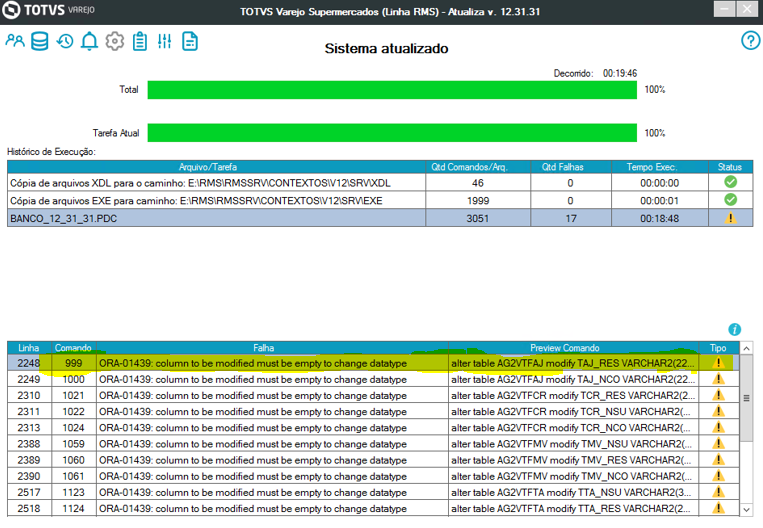Click preview command for AG2VTFCR TCR_NSU

pyautogui.click(x=573, y=412)
